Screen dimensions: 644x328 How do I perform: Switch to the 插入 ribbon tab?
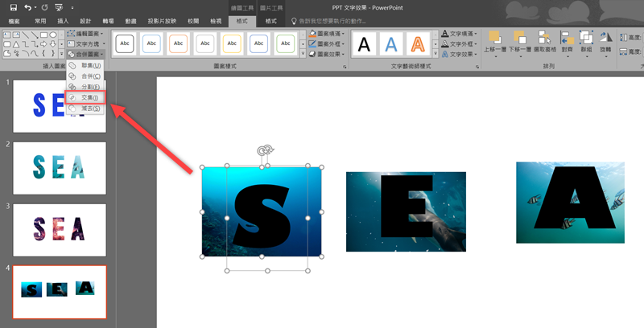pyautogui.click(x=64, y=19)
